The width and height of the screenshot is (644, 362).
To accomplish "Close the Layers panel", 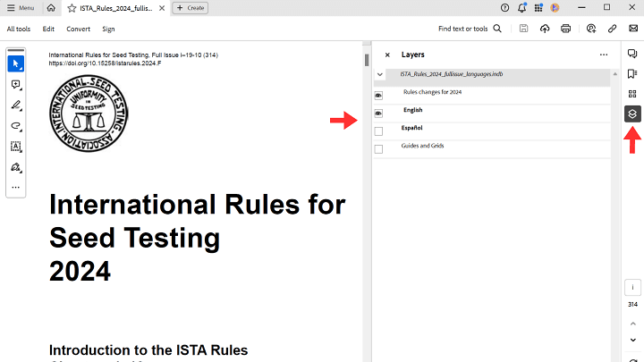I will point(387,55).
